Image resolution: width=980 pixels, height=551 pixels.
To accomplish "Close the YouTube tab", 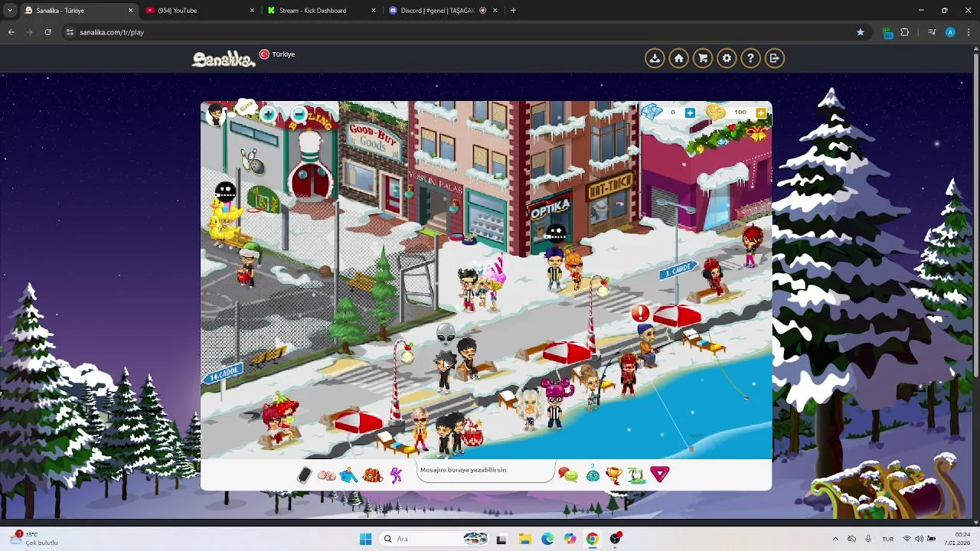I will coord(252,11).
